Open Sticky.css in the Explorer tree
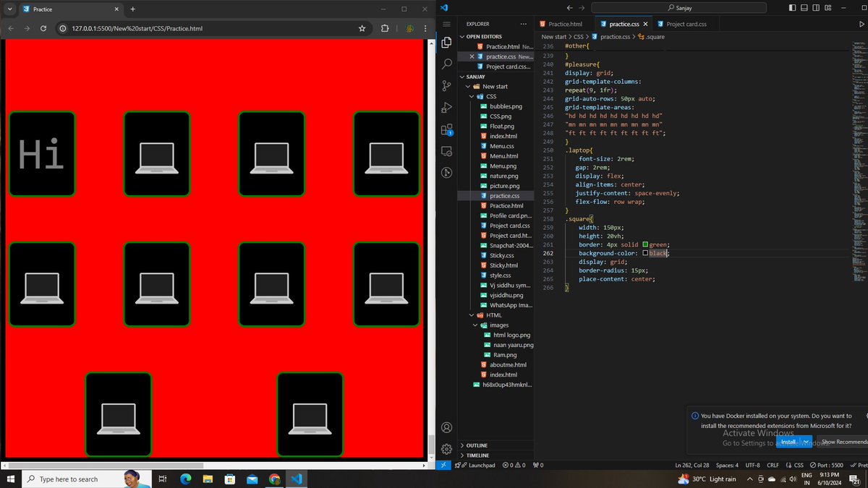This screenshot has width=868, height=488. [x=502, y=256]
